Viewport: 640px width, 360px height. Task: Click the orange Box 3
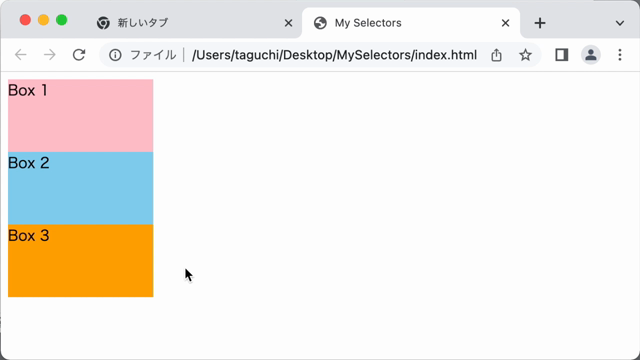coord(80,261)
